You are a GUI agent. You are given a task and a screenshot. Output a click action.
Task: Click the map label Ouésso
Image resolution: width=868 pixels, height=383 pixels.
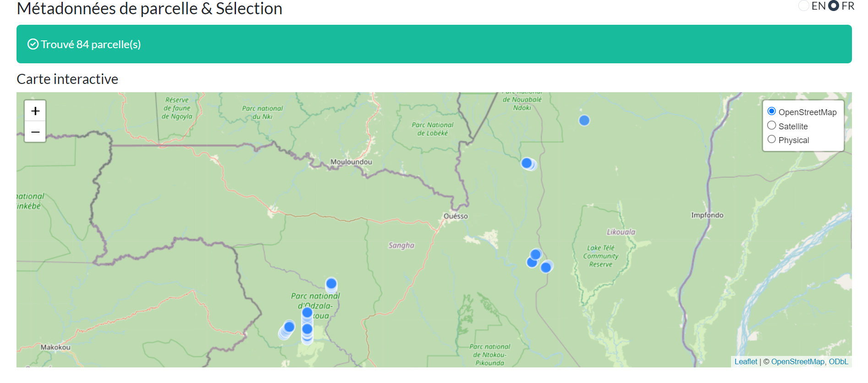tap(456, 216)
